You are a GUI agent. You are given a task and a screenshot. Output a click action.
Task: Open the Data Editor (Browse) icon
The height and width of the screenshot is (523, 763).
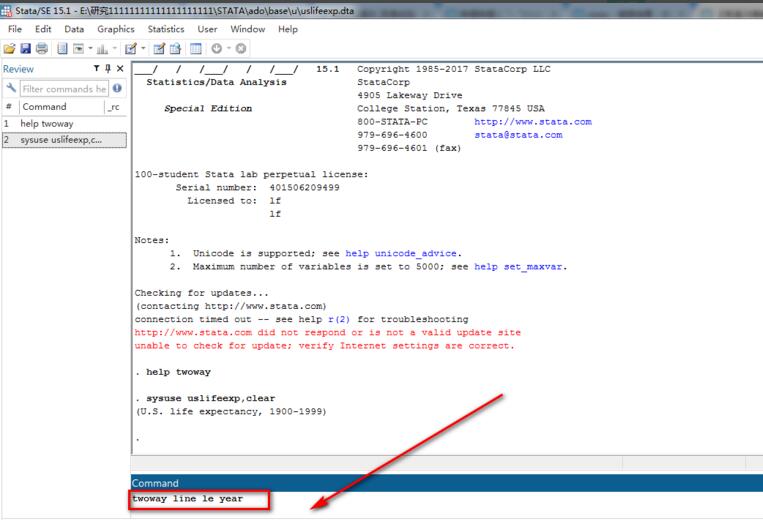point(176,48)
